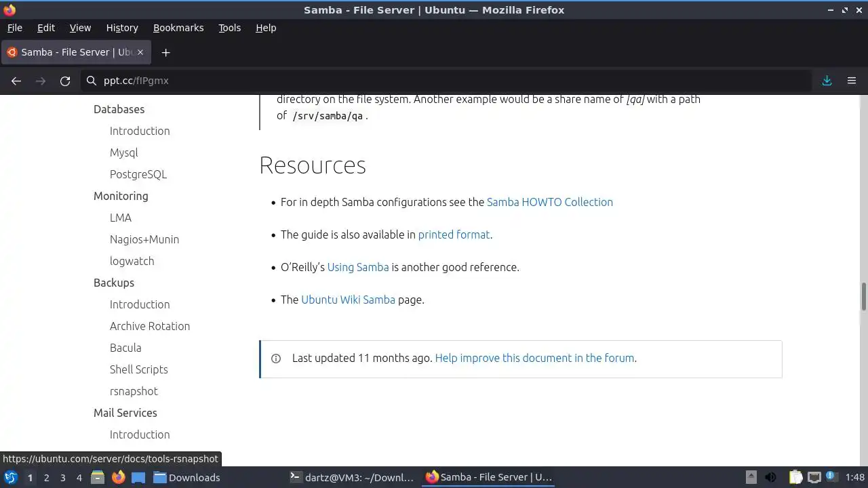Screen dimensions: 868x488
Task: Switch to virtual desktop 2
Action: 46,477
